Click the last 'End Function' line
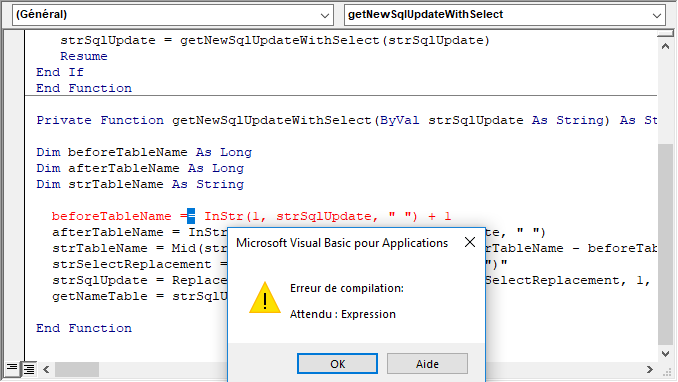The height and width of the screenshot is (382, 678). [x=84, y=328]
